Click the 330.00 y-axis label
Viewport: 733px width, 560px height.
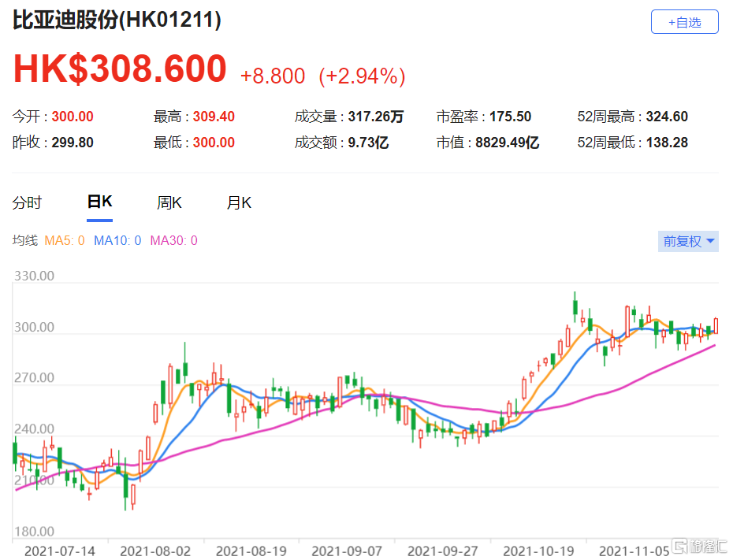tap(34, 276)
